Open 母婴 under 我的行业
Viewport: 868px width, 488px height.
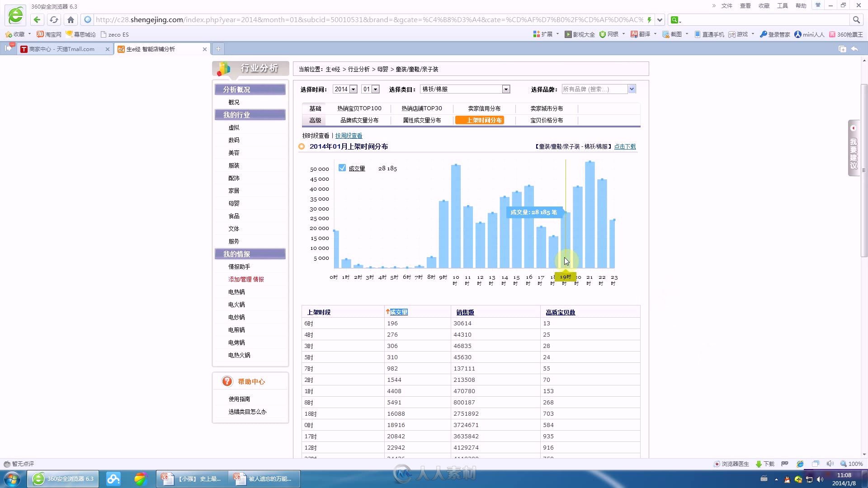[x=234, y=203]
